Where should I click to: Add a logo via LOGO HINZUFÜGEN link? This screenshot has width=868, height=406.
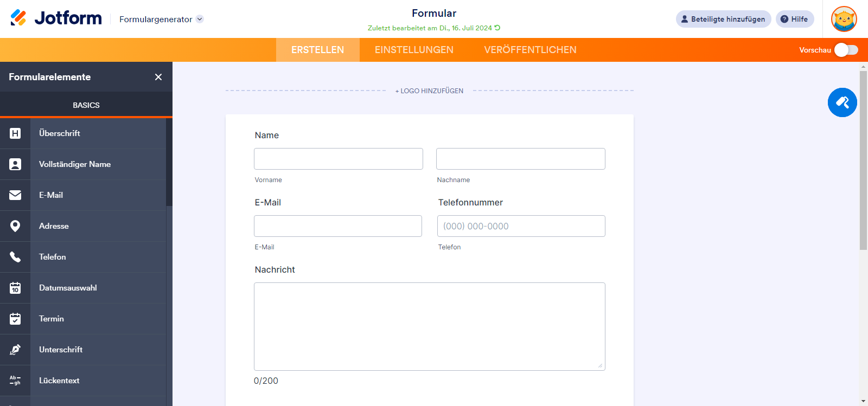(x=429, y=91)
